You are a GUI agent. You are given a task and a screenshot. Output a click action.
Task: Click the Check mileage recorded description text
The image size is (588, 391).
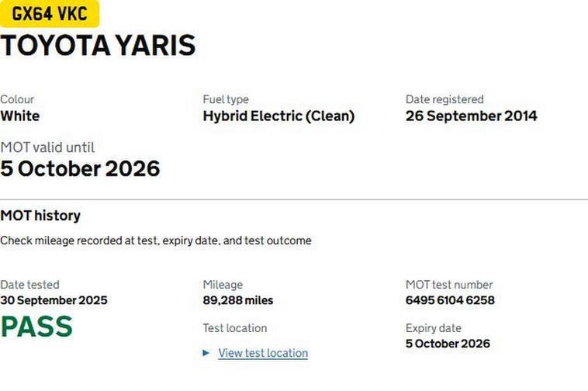click(x=155, y=240)
